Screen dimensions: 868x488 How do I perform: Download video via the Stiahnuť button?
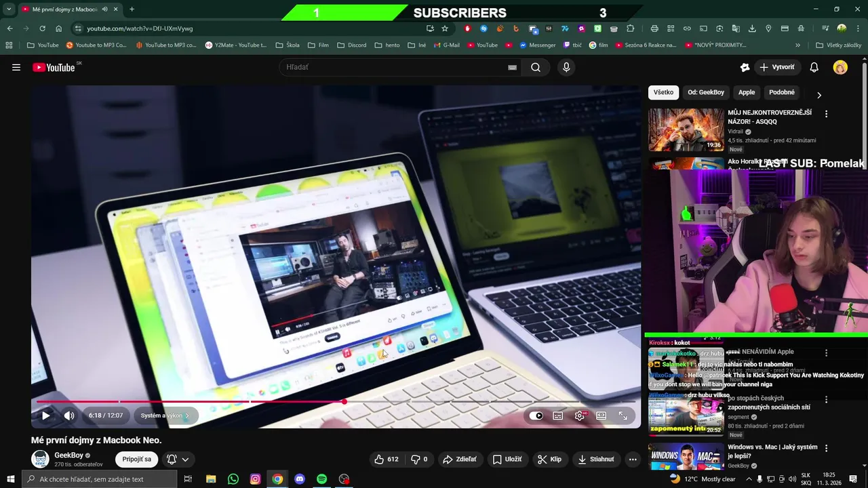[596, 459]
